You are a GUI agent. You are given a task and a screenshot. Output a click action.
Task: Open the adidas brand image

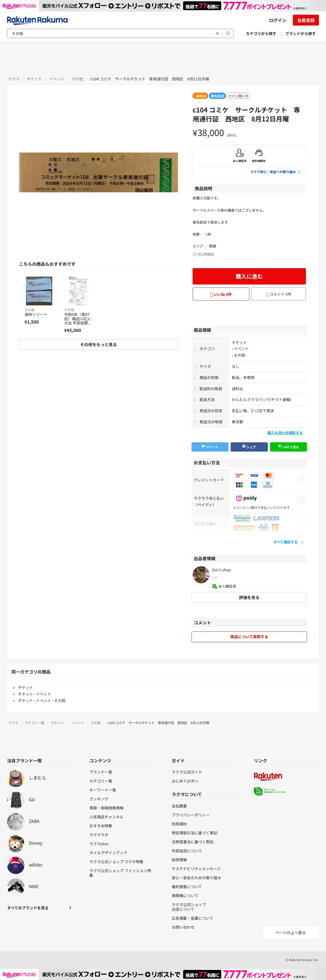tap(15, 865)
